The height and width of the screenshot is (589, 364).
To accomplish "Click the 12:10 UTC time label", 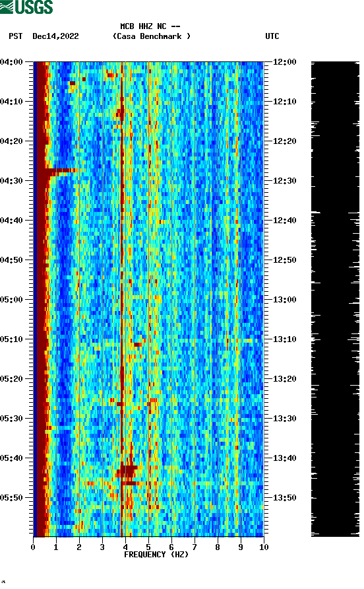I will tap(284, 102).
